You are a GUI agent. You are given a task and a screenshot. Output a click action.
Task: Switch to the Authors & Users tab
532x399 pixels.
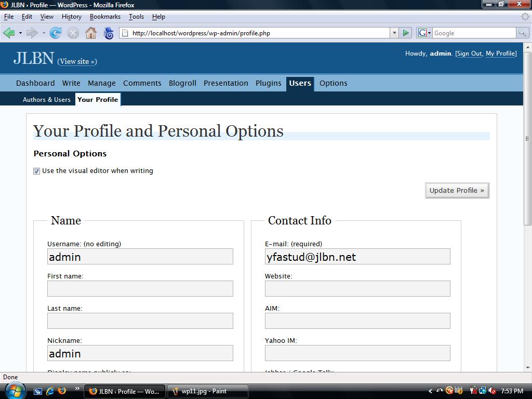47,100
